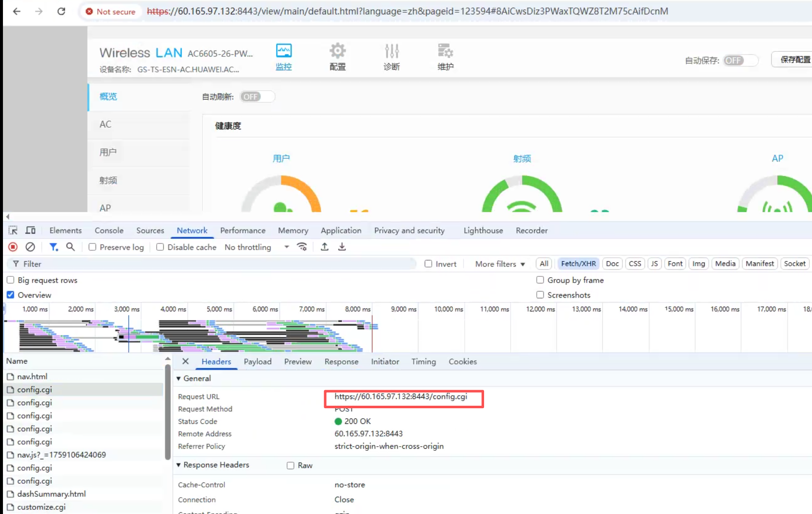Click the Fetch/XHR filter button
Image resolution: width=812 pixels, height=514 pixels.
pyautogui.click(x=578, y=264)
